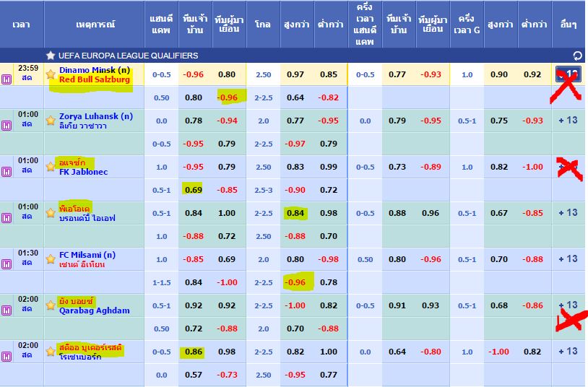Image resolution: width=588 pixels, height=387 pixels.
Task: Open the Zorya Luhansk (n) team link
Action: [x=96, y=116]
